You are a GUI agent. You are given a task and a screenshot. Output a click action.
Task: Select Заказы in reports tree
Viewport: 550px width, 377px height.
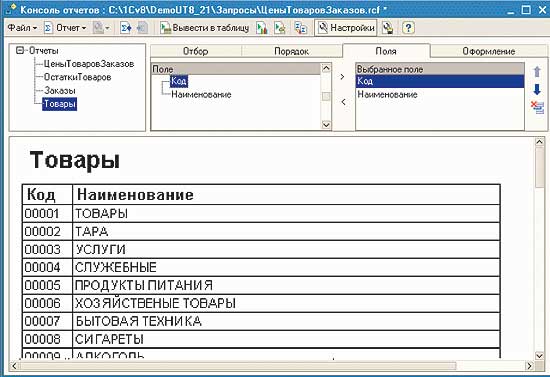coord(60,90)
